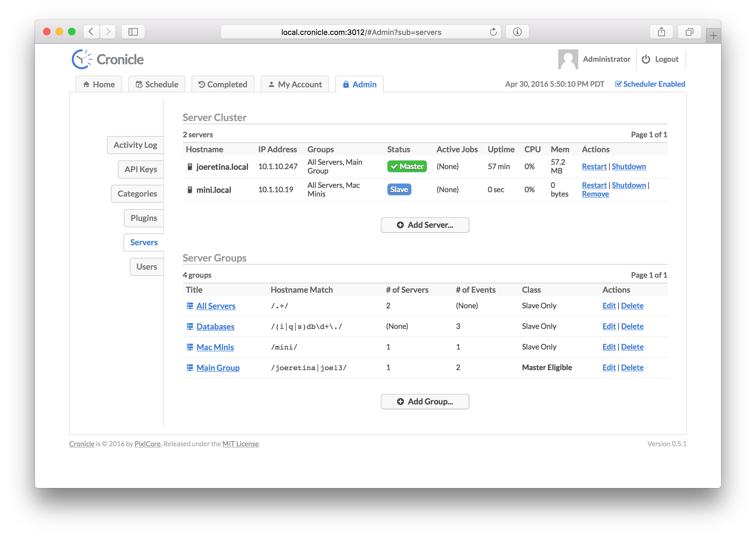Toggle the Scheduler Enabled checkbox
Image resolution: width=756 pixels, height=538 pixels.
(x=618, y=84)
